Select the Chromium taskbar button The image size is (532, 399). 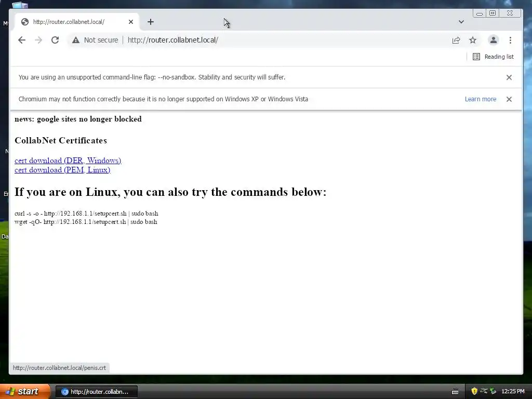coord(96,392)
